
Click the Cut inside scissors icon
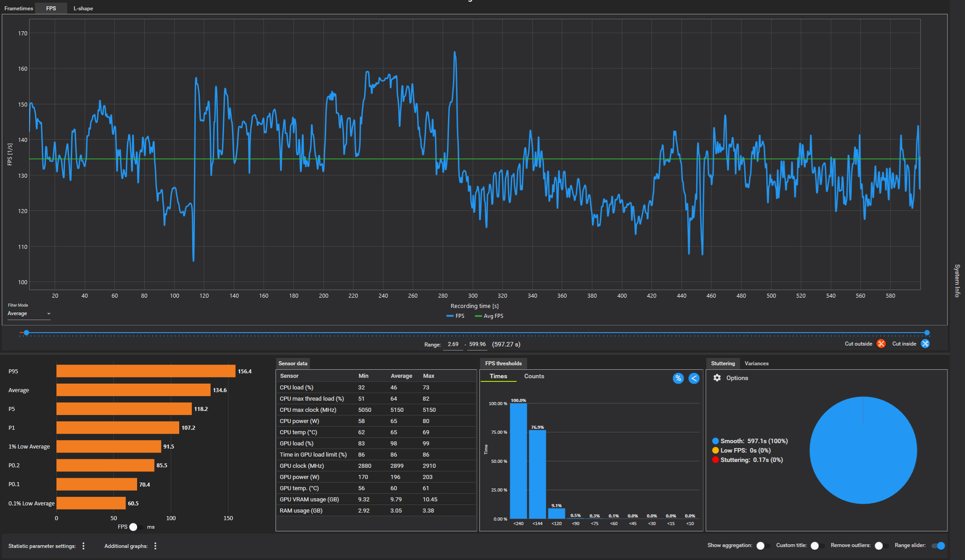(x=925, y=344)
